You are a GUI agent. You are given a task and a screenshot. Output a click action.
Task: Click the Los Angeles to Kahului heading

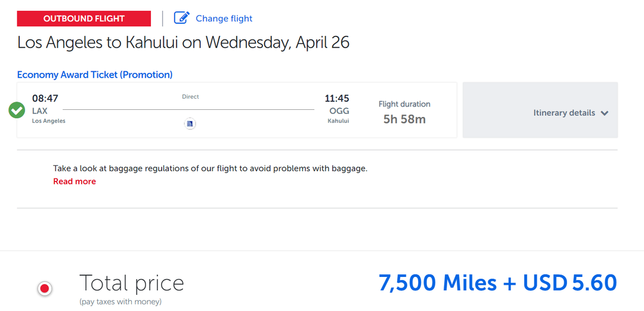pyautogui.click(x=183, y=43)
